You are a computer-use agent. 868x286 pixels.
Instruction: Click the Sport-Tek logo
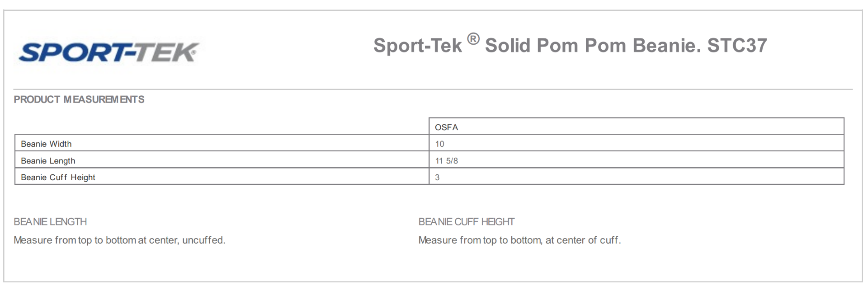click(x=108, y=52)
